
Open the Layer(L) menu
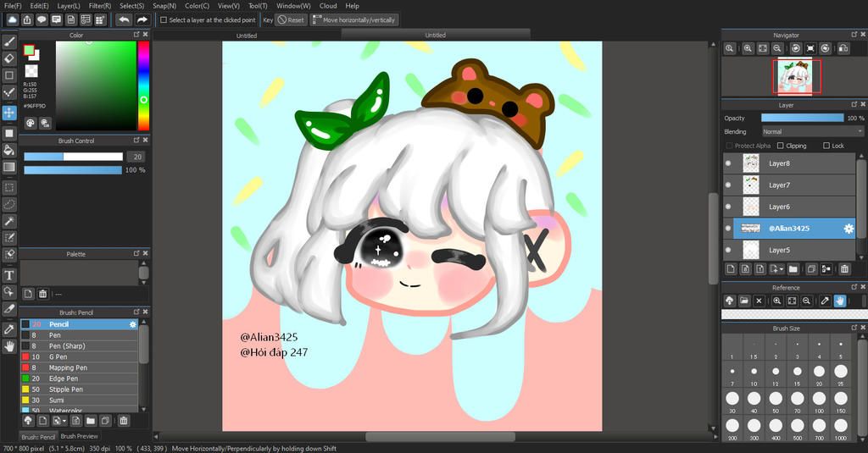click(x=69, y=6)
